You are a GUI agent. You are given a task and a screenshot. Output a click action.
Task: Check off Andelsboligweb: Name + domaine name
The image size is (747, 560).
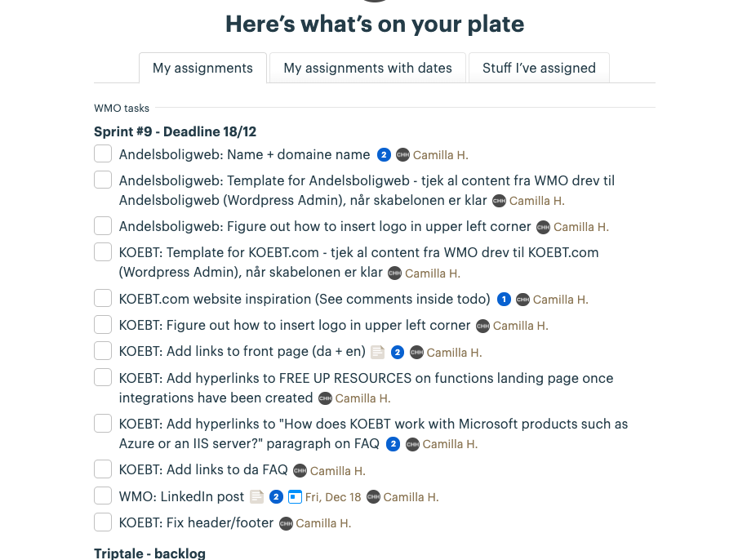coord(103,153)
